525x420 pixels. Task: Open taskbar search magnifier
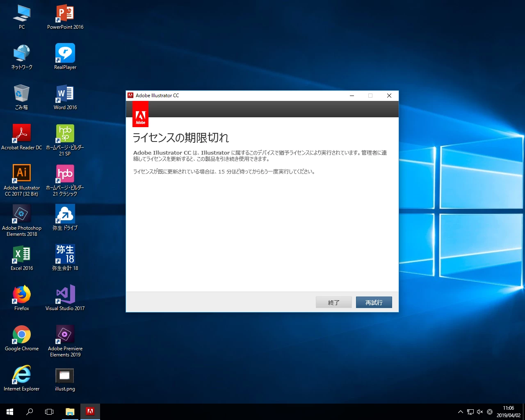pyautogui.click(x=30, y=412)
